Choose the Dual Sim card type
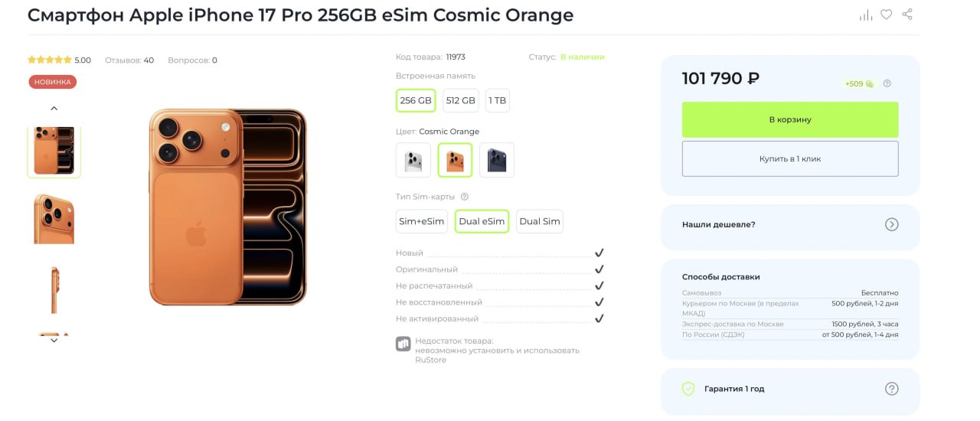980x421 pixels. point(540,221)
